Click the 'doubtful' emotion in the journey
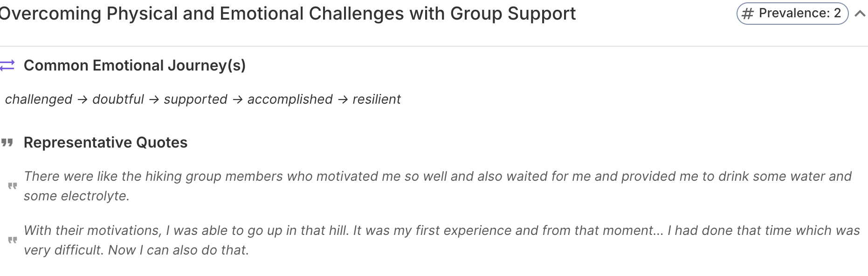This screenshot has width=868, height=276. pyautogui.click(x=118, y=99)
